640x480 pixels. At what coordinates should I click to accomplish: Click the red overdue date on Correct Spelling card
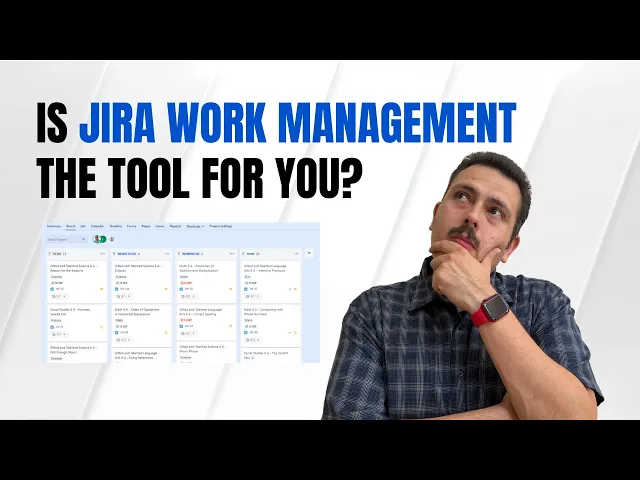[x=186, y=320]
